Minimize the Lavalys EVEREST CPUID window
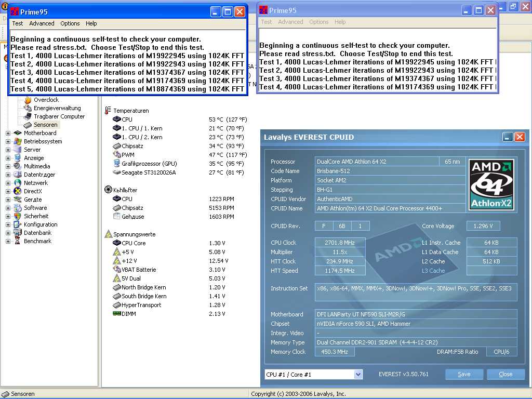Viewport: 532px width, 399px height. 508,137
